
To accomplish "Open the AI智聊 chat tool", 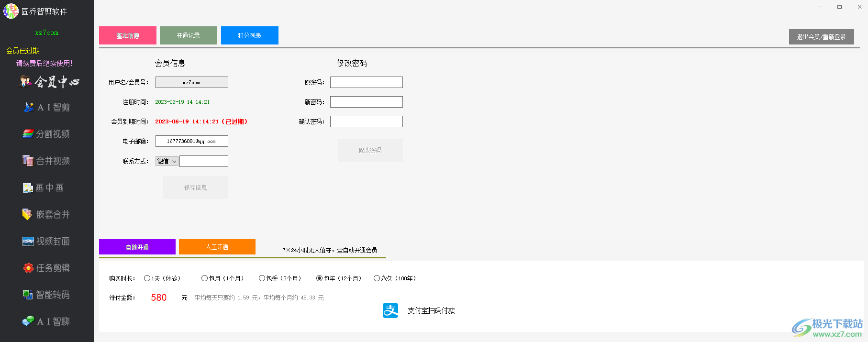I will pos(46,321).
